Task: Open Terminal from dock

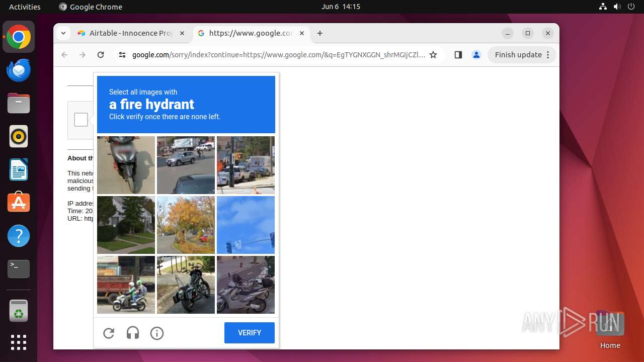Action: click(x=19, y=269)
